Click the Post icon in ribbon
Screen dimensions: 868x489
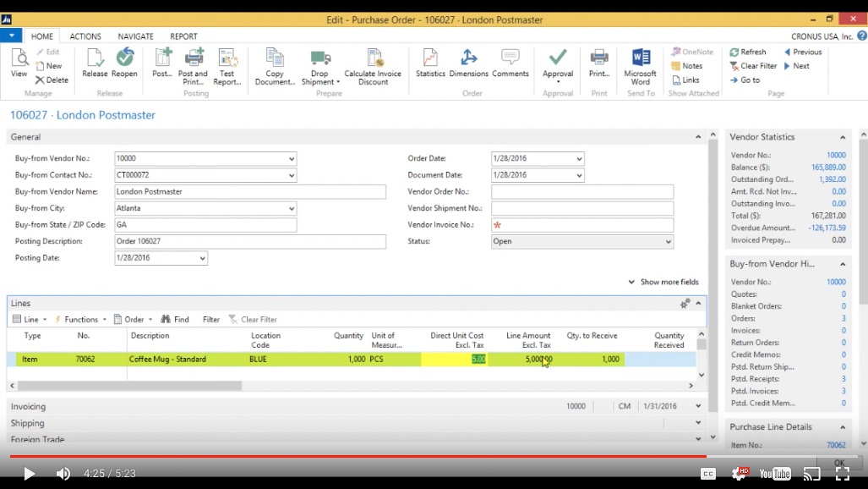162,63
